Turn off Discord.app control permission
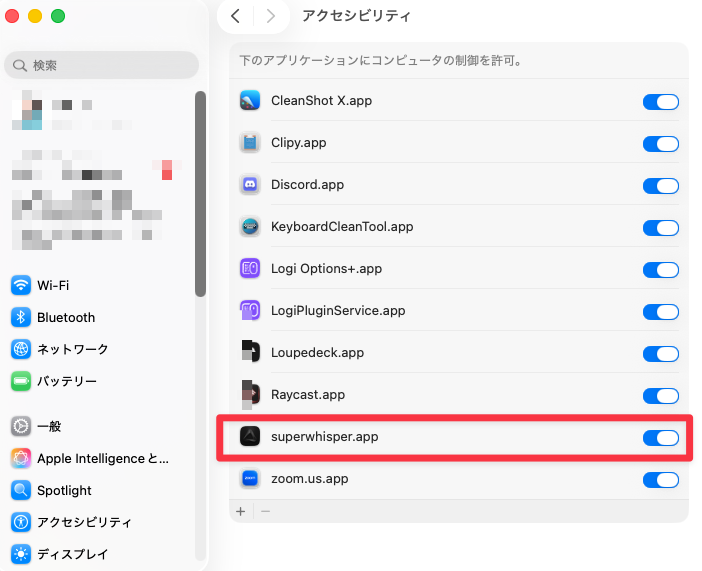This screenshot has height=571, width=702. click(661, 186)
